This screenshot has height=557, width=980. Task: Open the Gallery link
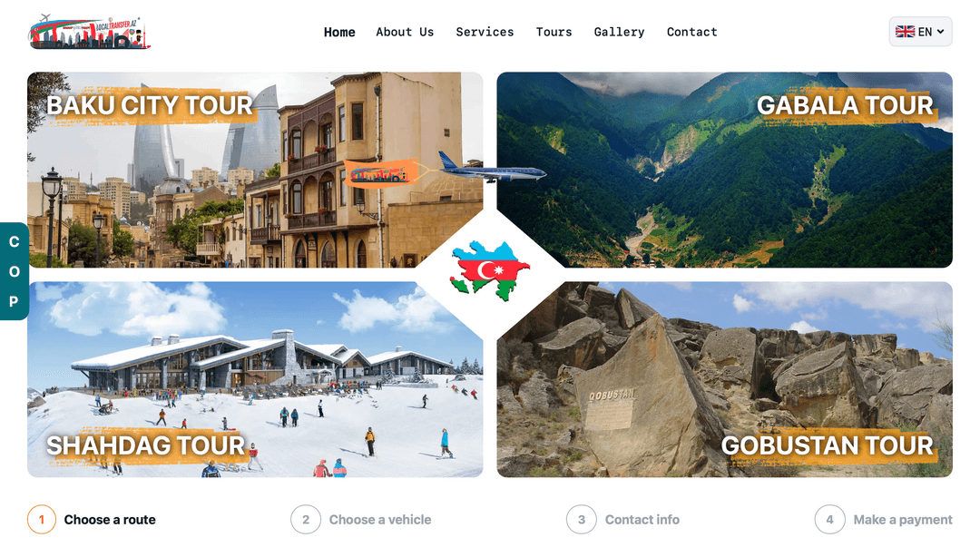point(620,32)
